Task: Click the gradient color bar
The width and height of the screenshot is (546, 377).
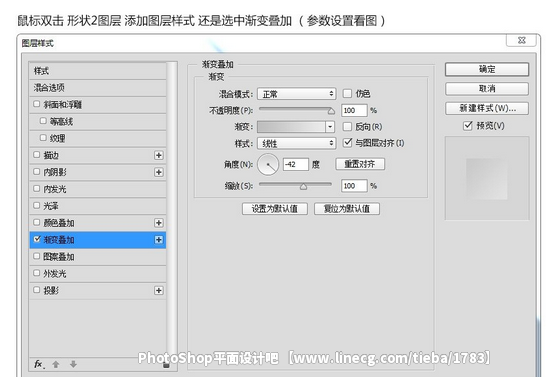Action: (291, 127)
